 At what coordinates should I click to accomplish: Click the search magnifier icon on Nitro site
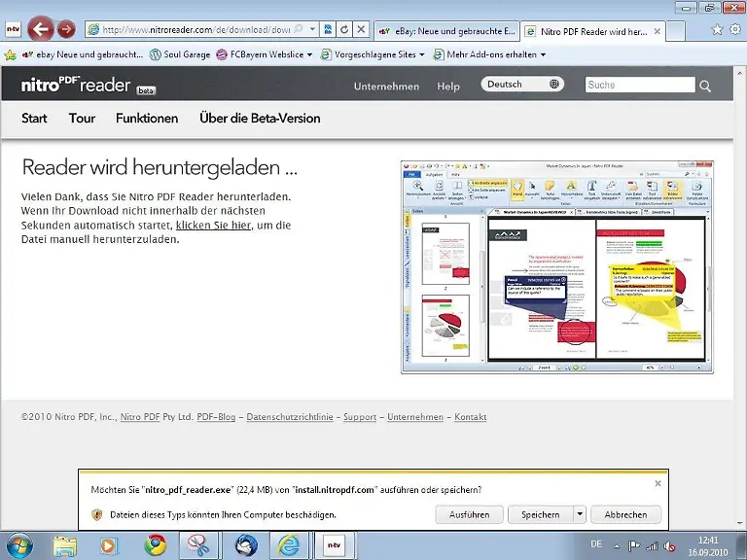click(x=705, y=86)
